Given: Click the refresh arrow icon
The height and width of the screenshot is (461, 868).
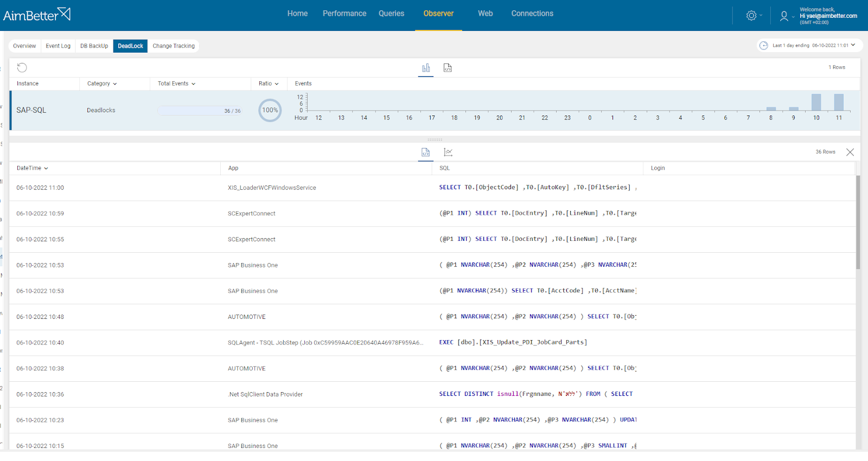Looking at the screenshot, I should tap(22, 68).
